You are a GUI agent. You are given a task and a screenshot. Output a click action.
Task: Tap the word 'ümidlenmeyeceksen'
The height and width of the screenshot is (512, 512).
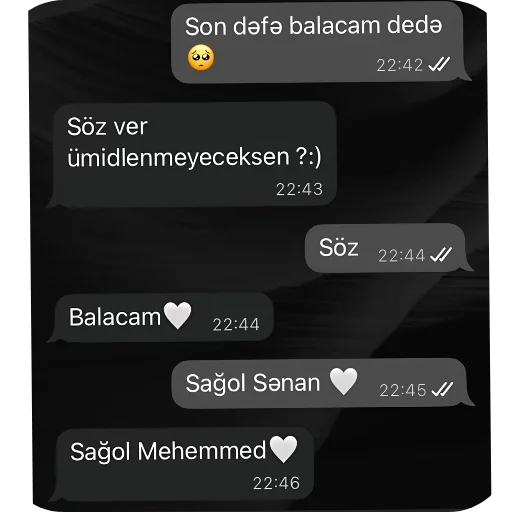coord(178,157)
